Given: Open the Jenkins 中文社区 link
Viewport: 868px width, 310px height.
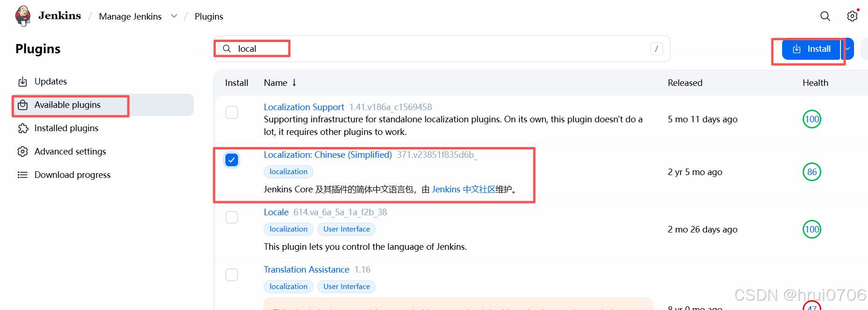Looking at the screenshot, I should click(x=463, y=189).
